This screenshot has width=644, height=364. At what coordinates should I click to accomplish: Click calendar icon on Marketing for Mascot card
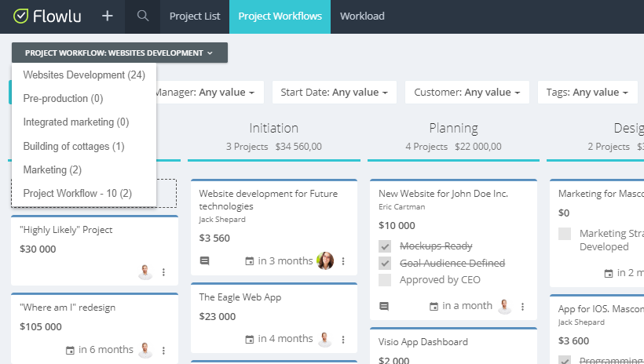[x=609, y=273]
